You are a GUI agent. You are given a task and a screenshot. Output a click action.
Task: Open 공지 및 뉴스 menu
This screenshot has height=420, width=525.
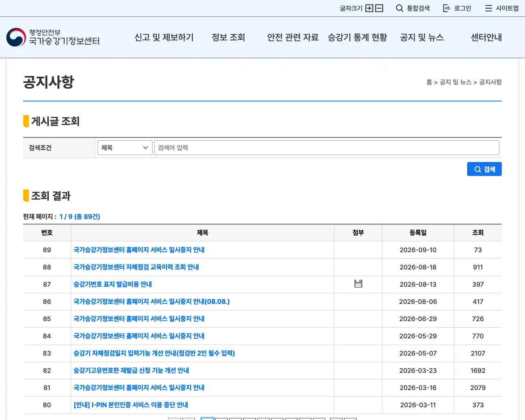point(422,37)
